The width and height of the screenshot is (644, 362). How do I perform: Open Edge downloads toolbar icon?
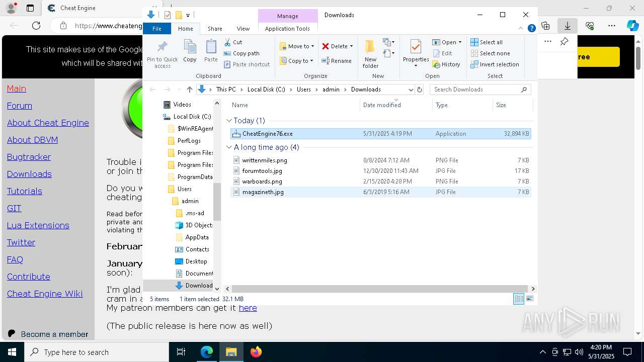pyautogui.click(x=568, y=26)
